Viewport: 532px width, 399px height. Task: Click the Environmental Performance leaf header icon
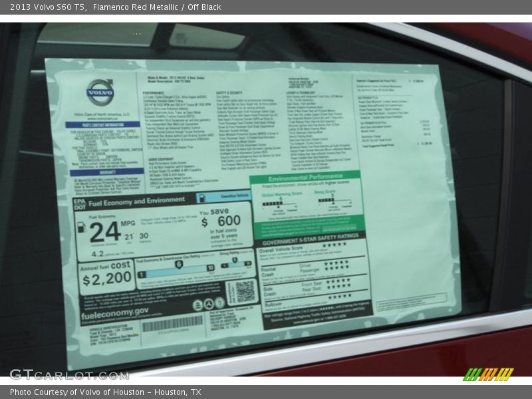(306, 178)
